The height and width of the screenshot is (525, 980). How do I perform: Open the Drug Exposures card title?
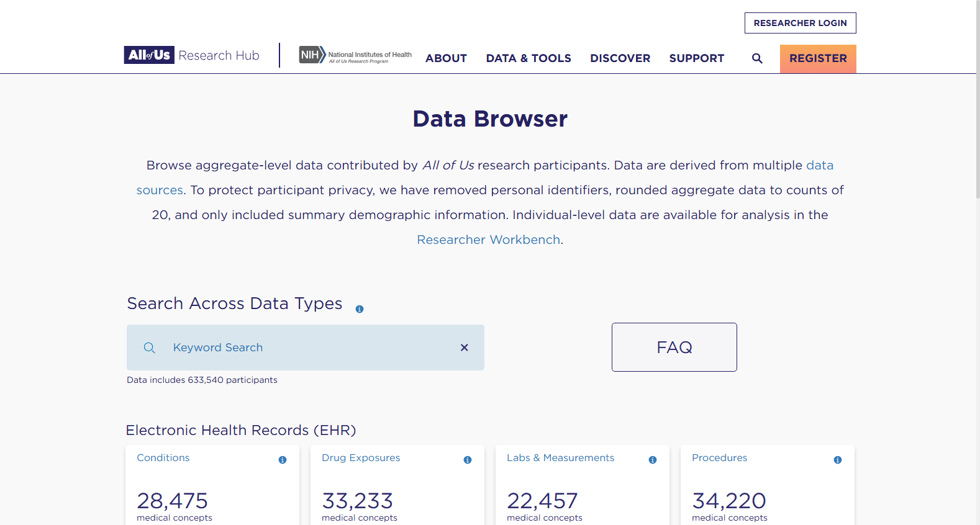pyautogui.click(x=361, y=458)
